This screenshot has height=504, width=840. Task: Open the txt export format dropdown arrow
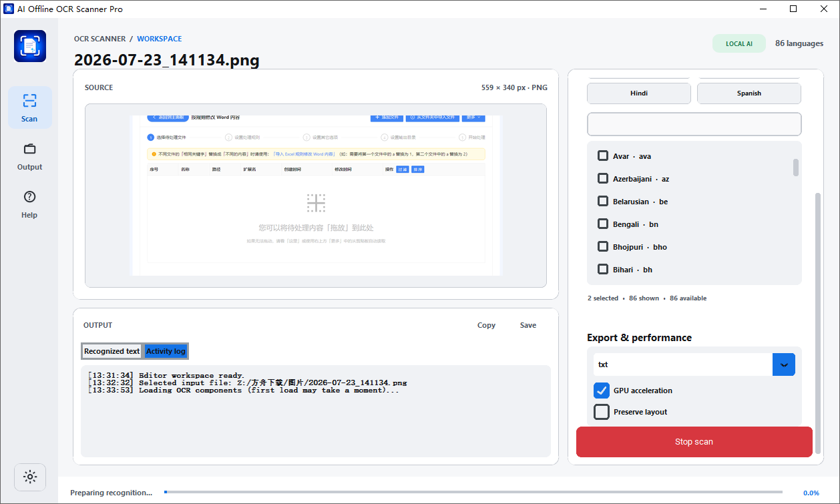tap(784, 364)
